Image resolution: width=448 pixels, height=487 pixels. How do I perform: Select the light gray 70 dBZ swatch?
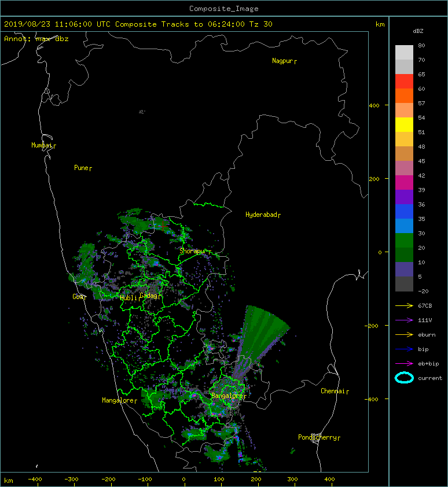[x=404, y=52]
